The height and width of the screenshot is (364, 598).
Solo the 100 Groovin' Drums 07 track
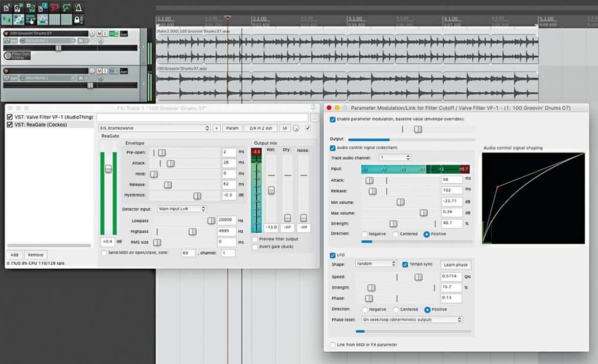[105, 34]
